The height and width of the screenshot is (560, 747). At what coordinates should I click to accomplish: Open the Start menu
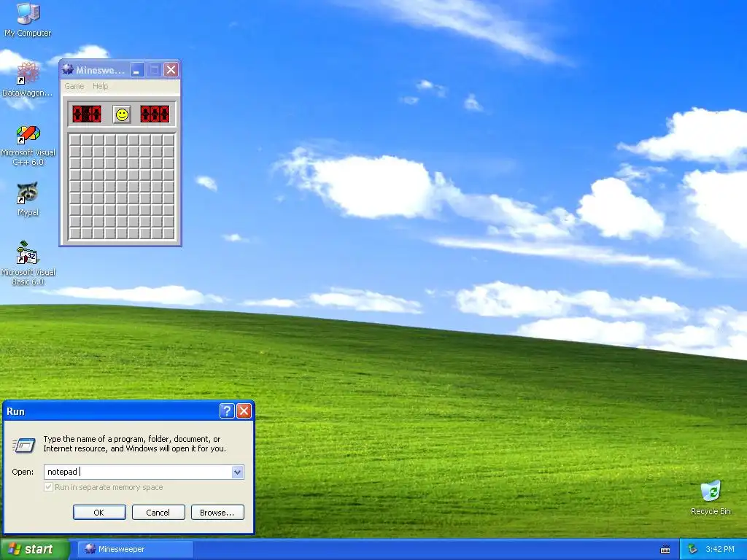click(34, 549)
